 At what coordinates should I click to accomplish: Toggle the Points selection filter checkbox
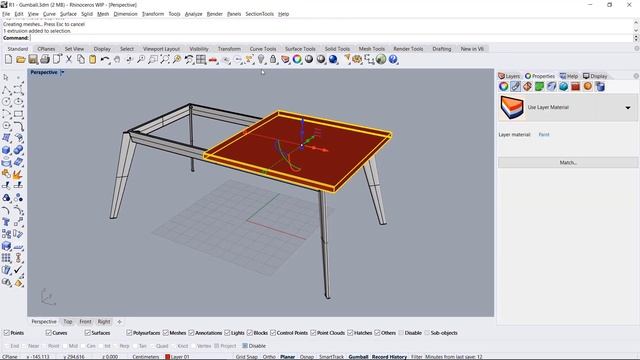click(6, 333)
